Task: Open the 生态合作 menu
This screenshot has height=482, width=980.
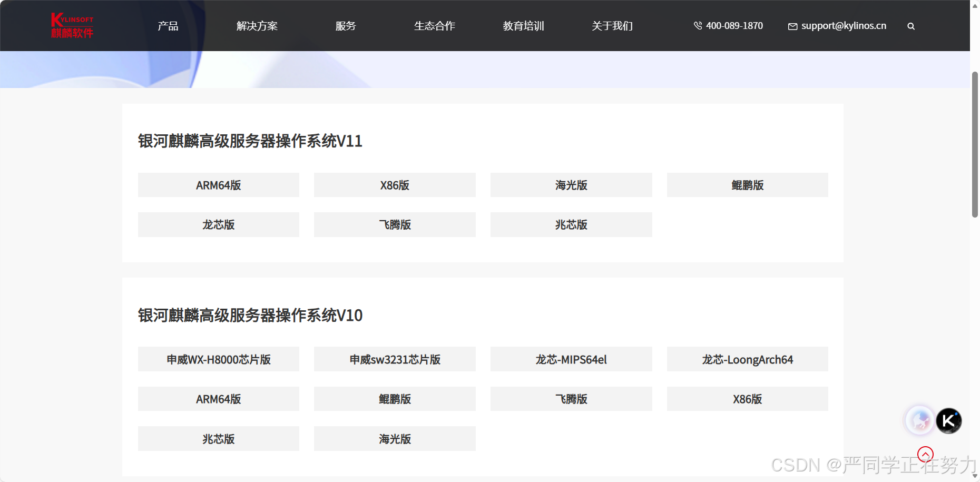Action: coord(435,26)
